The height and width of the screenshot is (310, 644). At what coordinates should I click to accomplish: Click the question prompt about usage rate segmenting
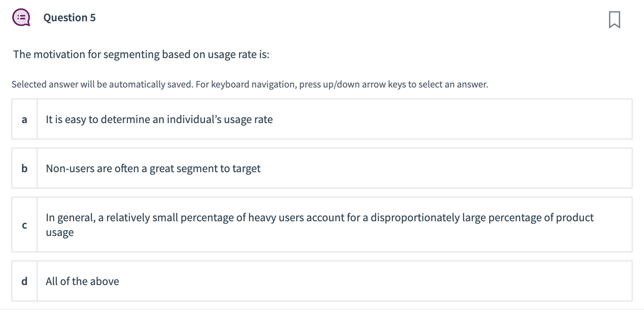141,54
